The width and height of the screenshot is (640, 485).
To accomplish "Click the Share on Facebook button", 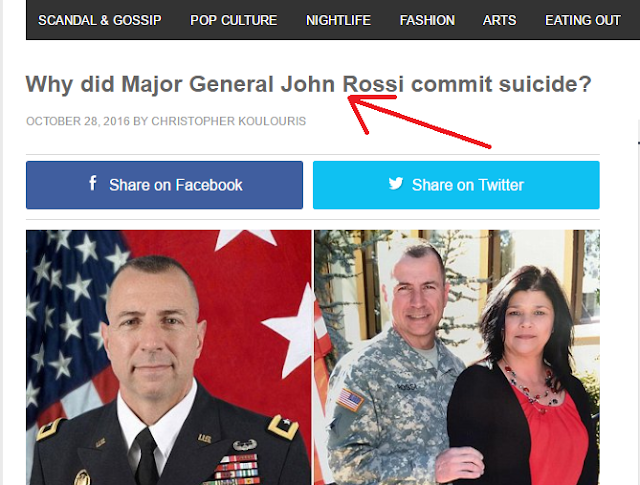I will [164, 185].
